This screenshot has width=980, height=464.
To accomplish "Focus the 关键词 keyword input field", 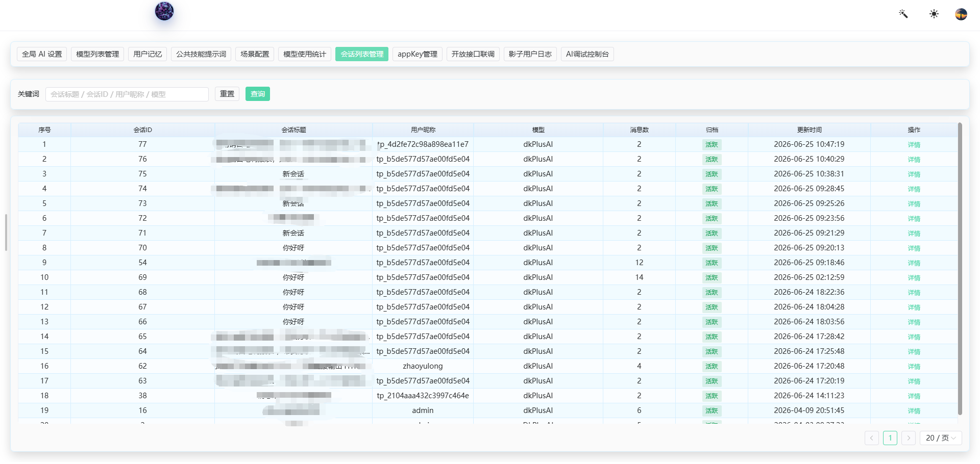I will 127,94.
